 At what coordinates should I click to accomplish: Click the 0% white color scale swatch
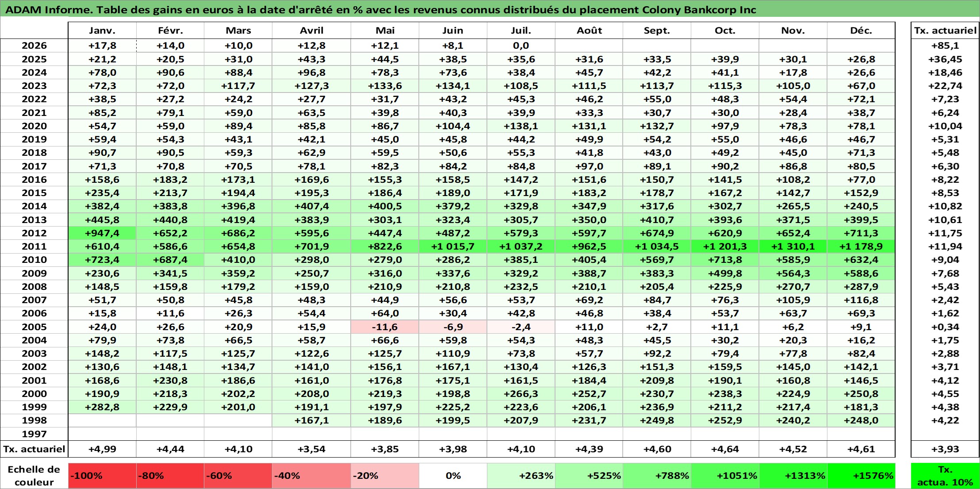453,476
